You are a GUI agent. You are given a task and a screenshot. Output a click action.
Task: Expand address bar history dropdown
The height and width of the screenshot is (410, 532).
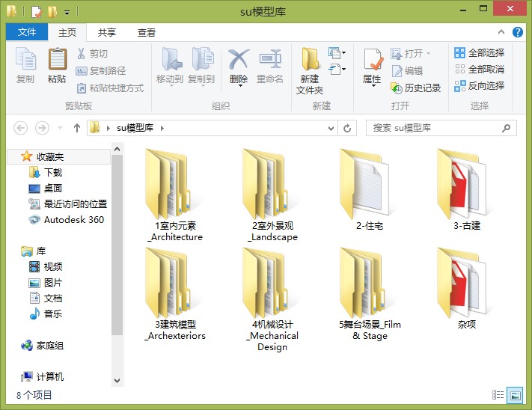pyautogui.click(x=331, y=128)
